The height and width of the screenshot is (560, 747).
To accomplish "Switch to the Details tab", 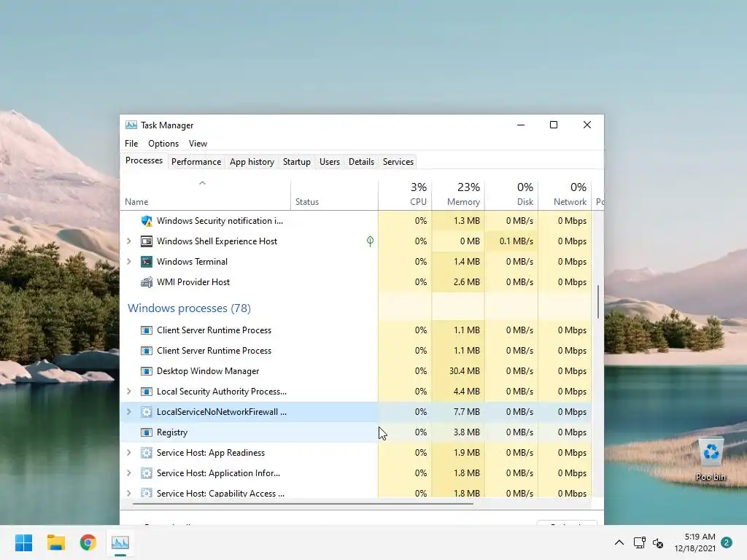I will point(362,162).
